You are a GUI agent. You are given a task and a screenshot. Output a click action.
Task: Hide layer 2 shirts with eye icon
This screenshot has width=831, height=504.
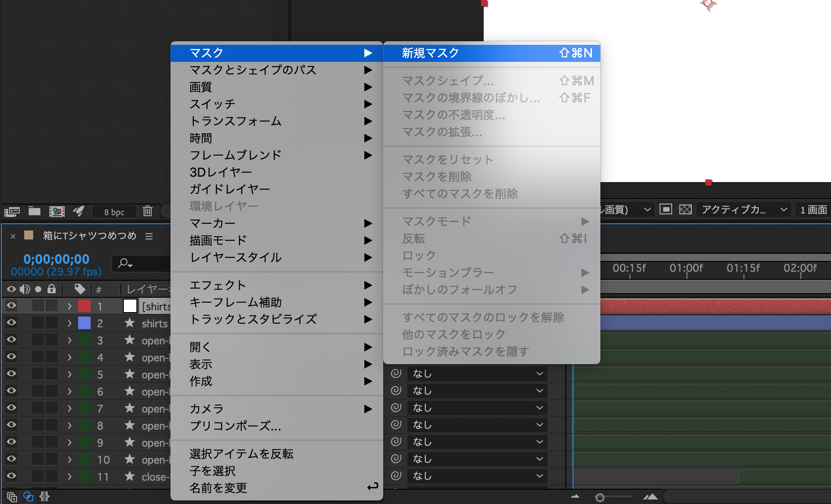click(11, 323)
